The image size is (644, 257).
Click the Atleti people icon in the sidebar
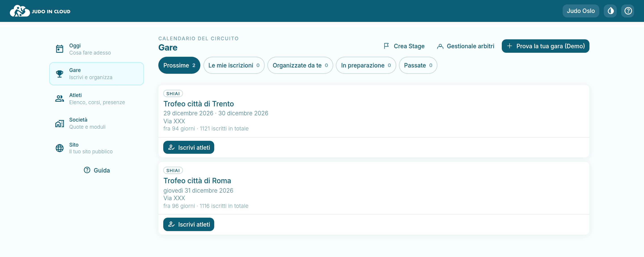pos(59,98)
